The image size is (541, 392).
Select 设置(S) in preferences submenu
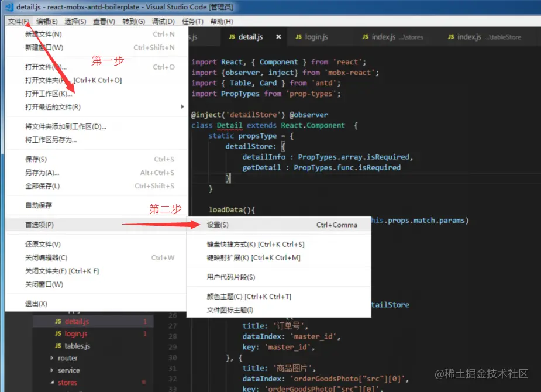click(x=279, y=225)
